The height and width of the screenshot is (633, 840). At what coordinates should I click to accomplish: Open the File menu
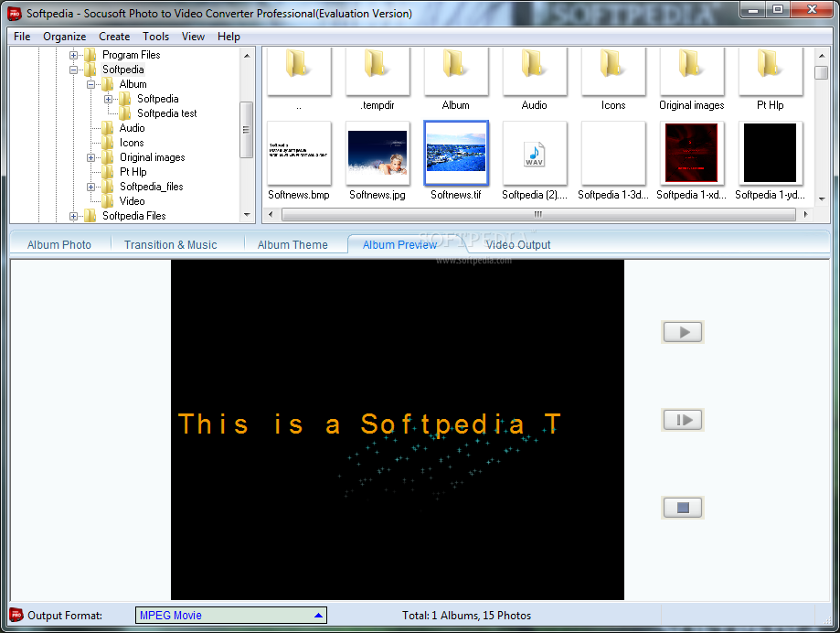click(x=22, y=37)
